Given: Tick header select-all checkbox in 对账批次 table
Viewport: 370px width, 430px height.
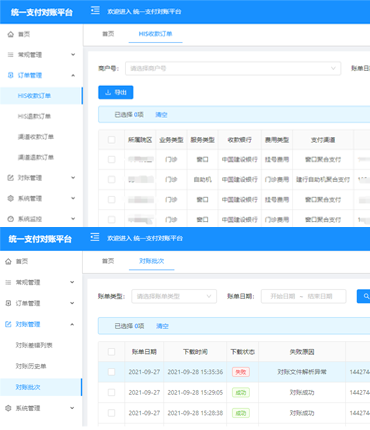Looking at the screenshot, I should point(112,352).
